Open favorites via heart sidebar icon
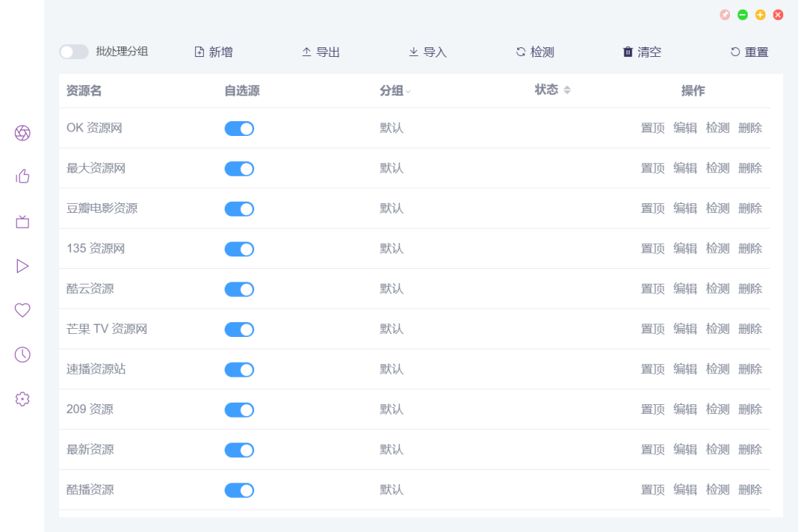Viewport: 798px width, 532px height. pyautogui.click(x=22, y=310)
